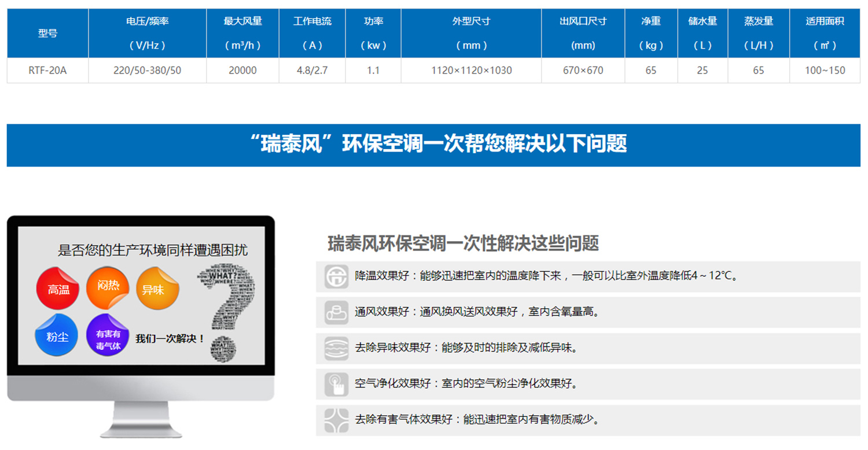Select the RTF-20A model cell
This screenshot has height=450, width=868.
47,71
